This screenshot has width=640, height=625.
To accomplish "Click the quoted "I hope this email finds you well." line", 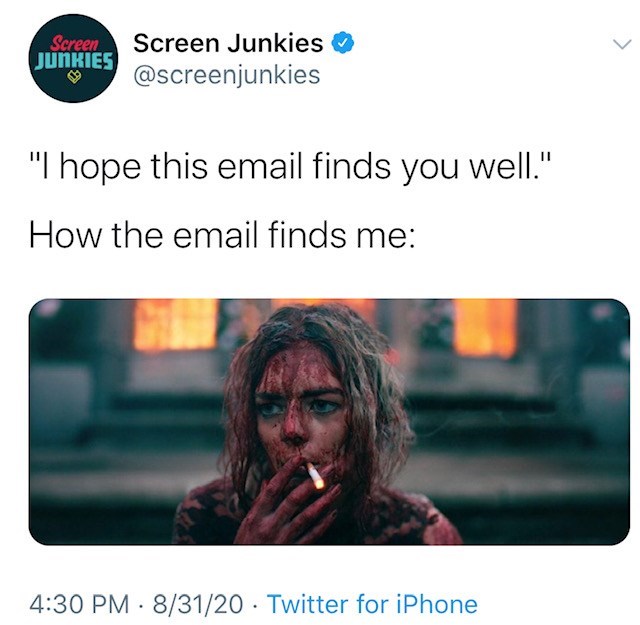I will click(x=290, y=167).
